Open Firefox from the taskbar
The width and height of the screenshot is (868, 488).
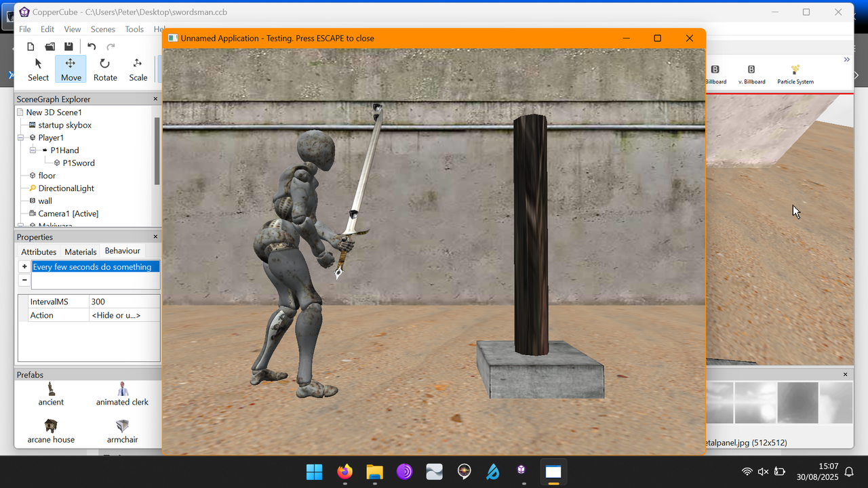click(x=344, y=472)
